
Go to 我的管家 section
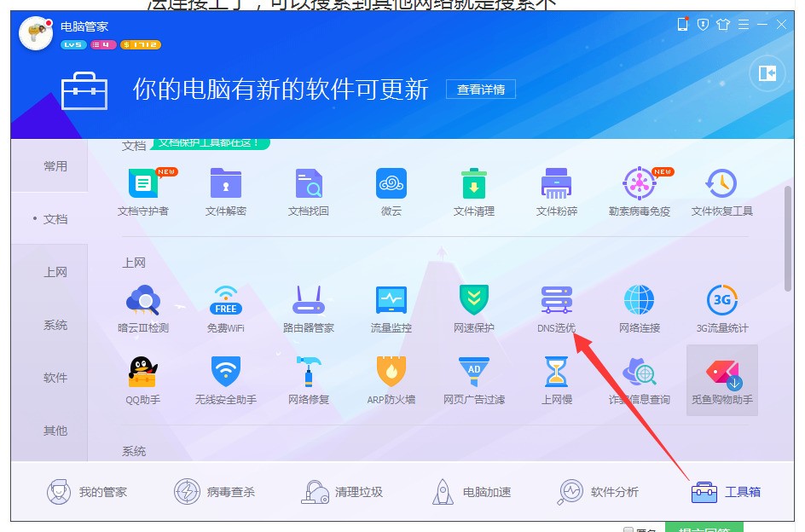click(x=87, y=492)
